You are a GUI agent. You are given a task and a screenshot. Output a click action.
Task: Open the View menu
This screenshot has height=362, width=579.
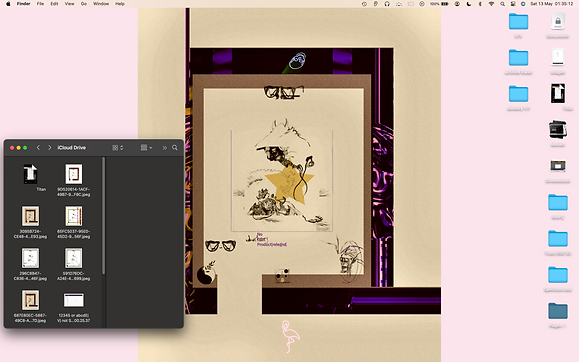point(69,4)
